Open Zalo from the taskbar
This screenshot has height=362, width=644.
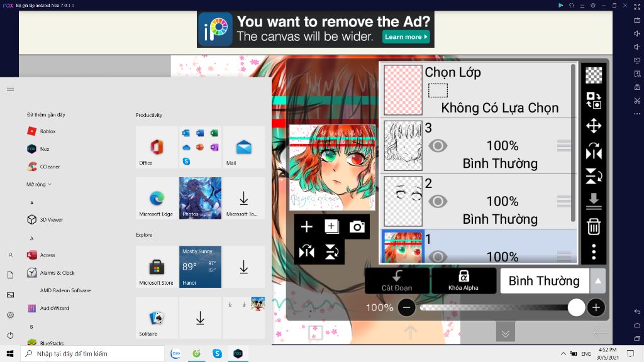coord(176,353)
